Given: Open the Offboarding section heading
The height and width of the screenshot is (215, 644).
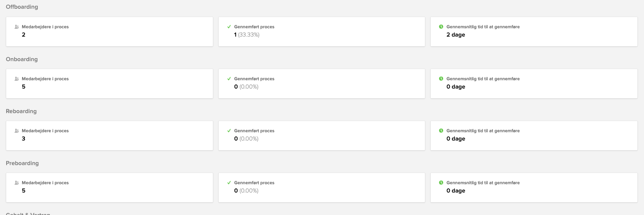Looking at the screenshot, I should [22, 7].
